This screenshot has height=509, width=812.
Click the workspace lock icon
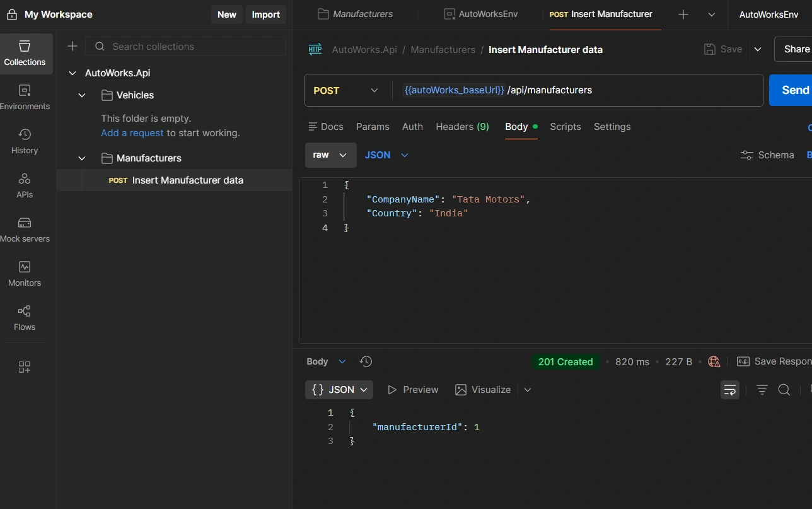[12, 15]
